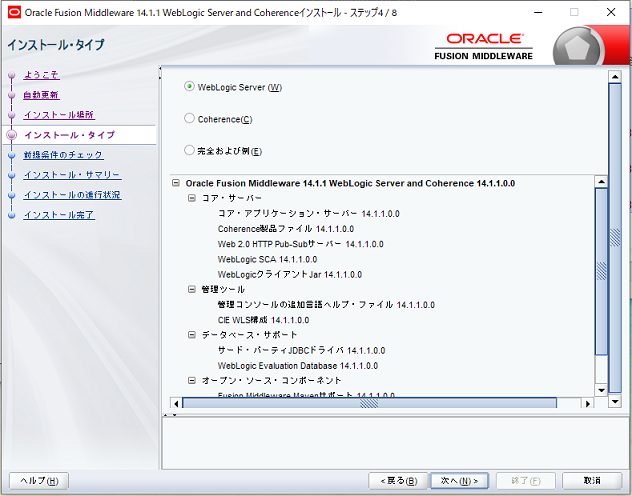This screenshot has height=496, width=632.
Task: Open the インストールの進行状況 step
Action: click(x=72, y=195)
